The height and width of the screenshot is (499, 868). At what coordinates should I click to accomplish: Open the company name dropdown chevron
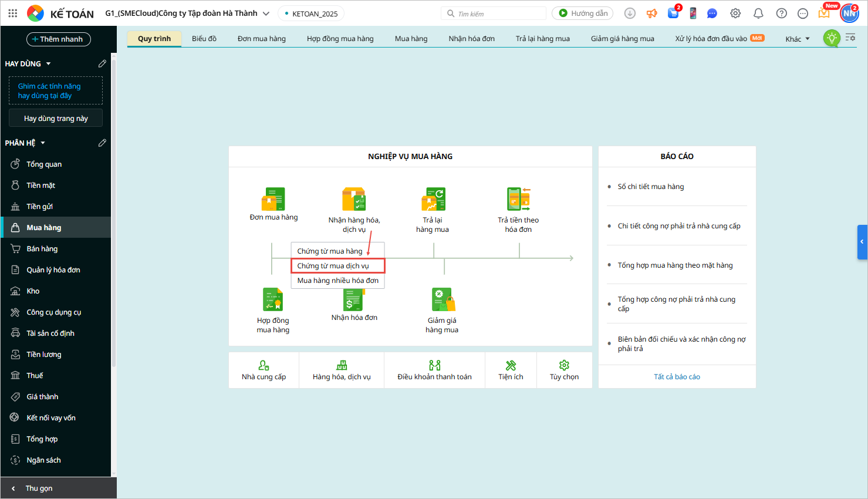(266, 14)
